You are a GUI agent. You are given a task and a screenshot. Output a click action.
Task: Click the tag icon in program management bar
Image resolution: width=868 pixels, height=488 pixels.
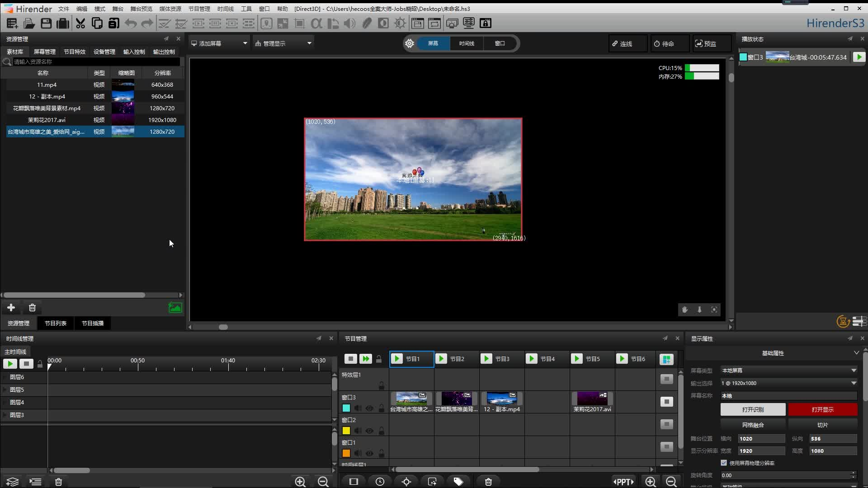[458, 482]
